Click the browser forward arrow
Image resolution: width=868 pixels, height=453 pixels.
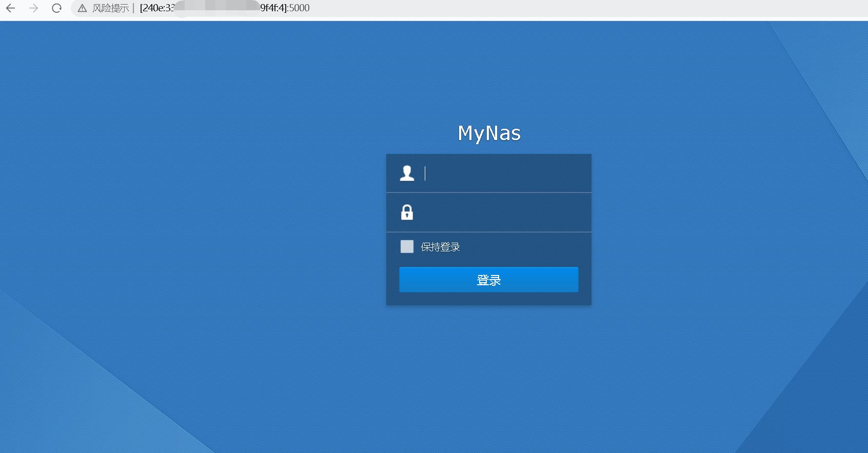click(33, 8)
